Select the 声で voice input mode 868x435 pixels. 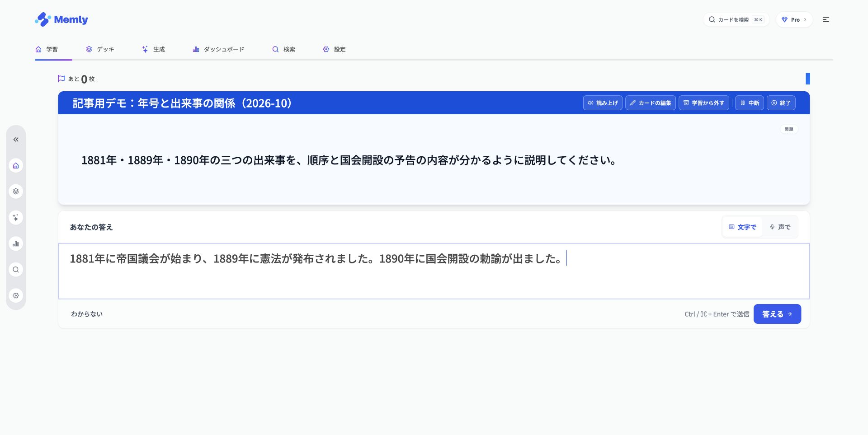point(780,227)
